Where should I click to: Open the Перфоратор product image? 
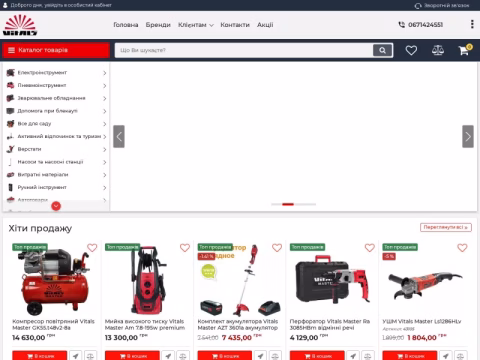[332, 280]
